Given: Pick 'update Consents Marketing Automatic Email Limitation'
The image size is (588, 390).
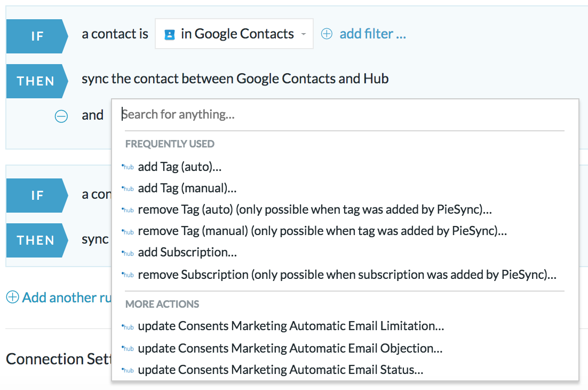Looking at the screenshot, I should (291, 326).
